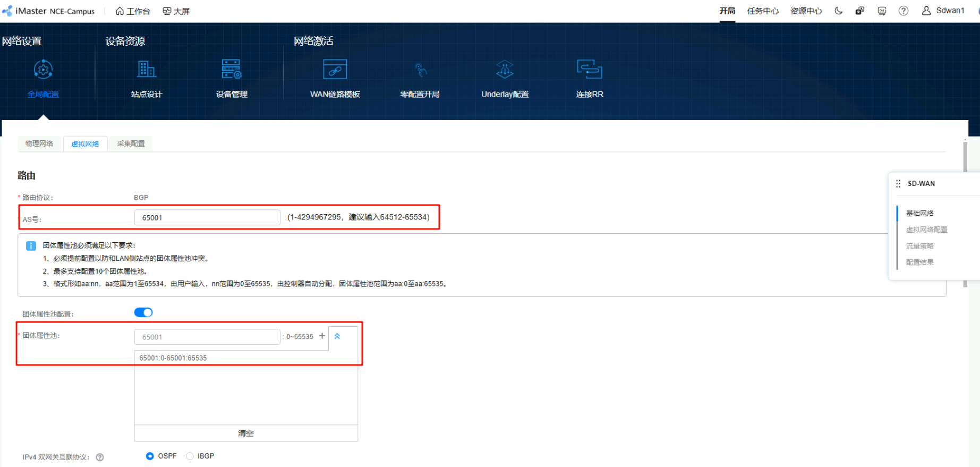Image resolution: width=980 pixels, height=467 pixels.
Task: Open the 连接RR icon
Action: pos(589,70)
